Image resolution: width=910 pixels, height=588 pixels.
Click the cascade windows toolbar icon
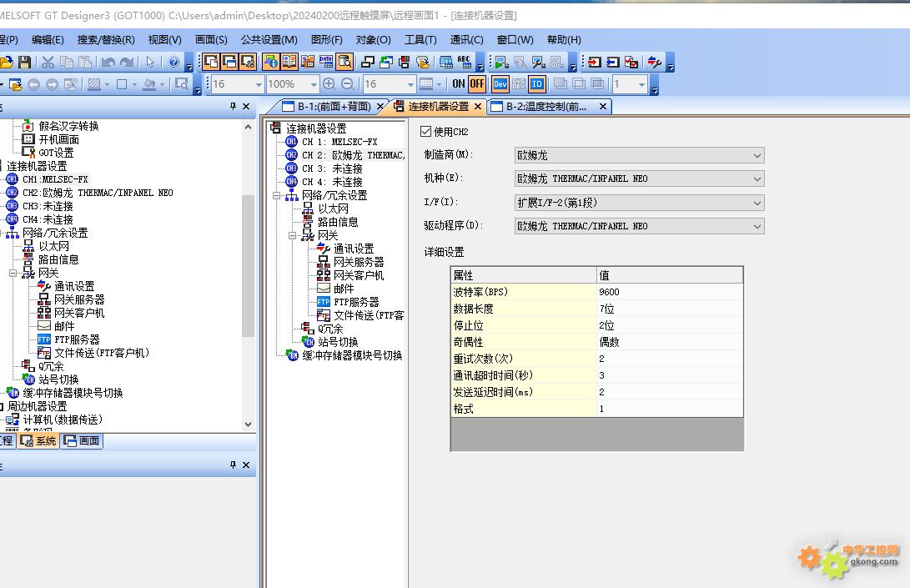pos(368,62)
